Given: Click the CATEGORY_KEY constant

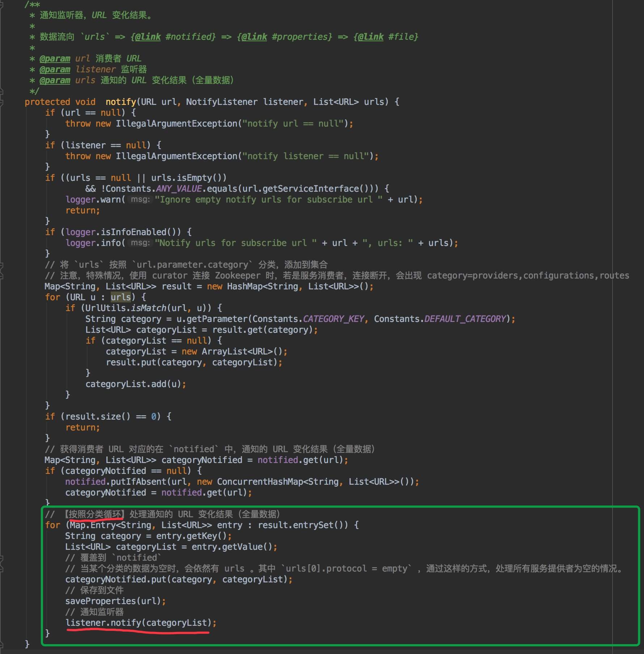Looking at the screenshot, I should pyautogui.click(x=333, y=319).
